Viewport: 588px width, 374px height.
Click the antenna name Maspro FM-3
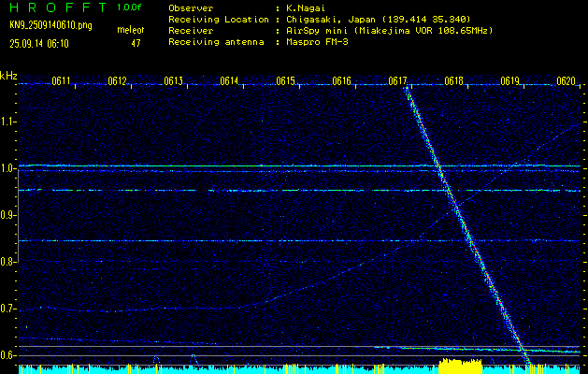(x=317, y=42)
